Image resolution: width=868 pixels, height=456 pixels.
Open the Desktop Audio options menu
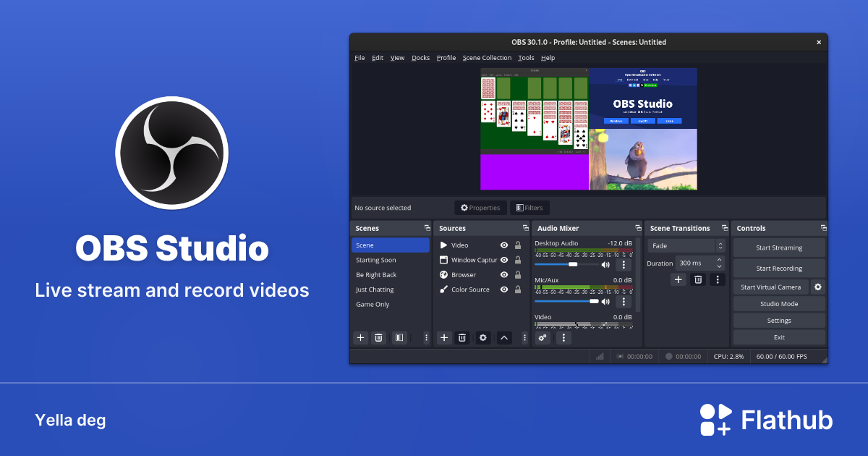624,264
